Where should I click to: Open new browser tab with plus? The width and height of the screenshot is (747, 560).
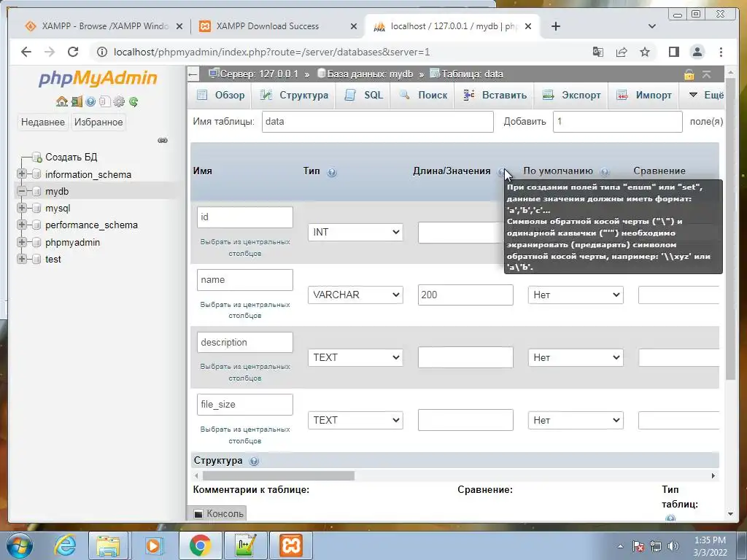coord(555,26)
